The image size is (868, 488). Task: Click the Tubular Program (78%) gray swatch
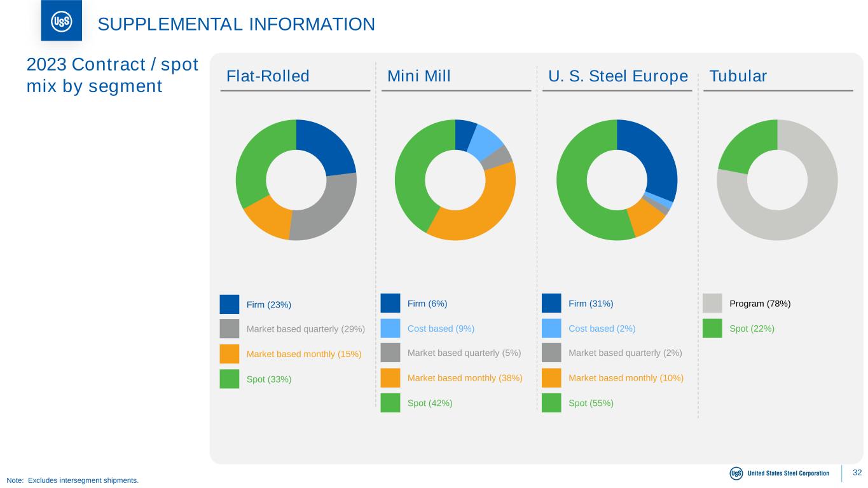712,304
